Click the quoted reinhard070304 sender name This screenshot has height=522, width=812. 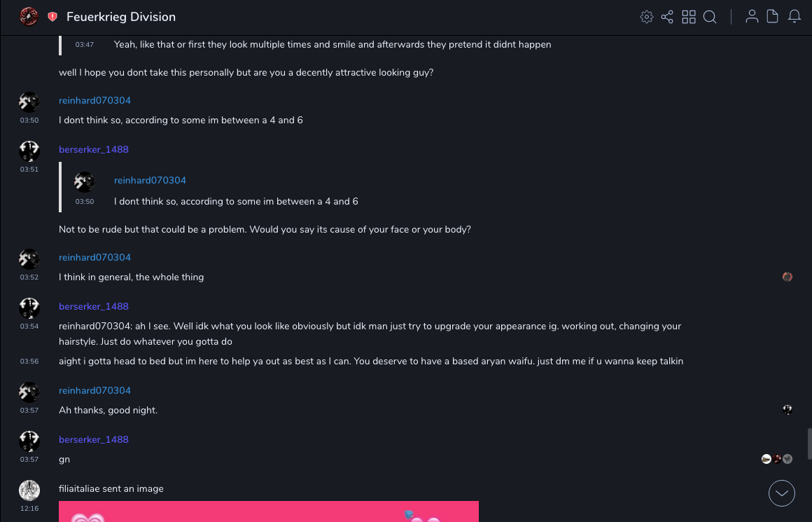tap(150, 181)
